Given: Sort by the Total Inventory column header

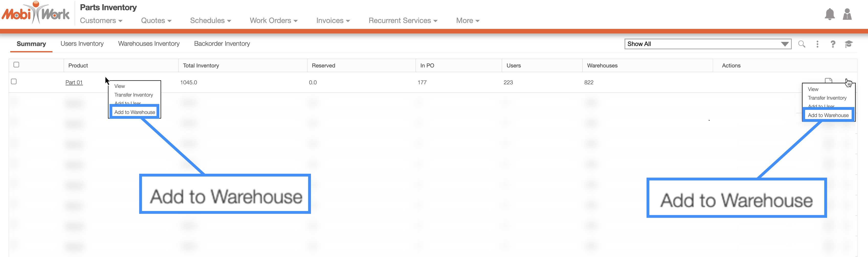Looking at the screenshot, I should click(201, 66).
